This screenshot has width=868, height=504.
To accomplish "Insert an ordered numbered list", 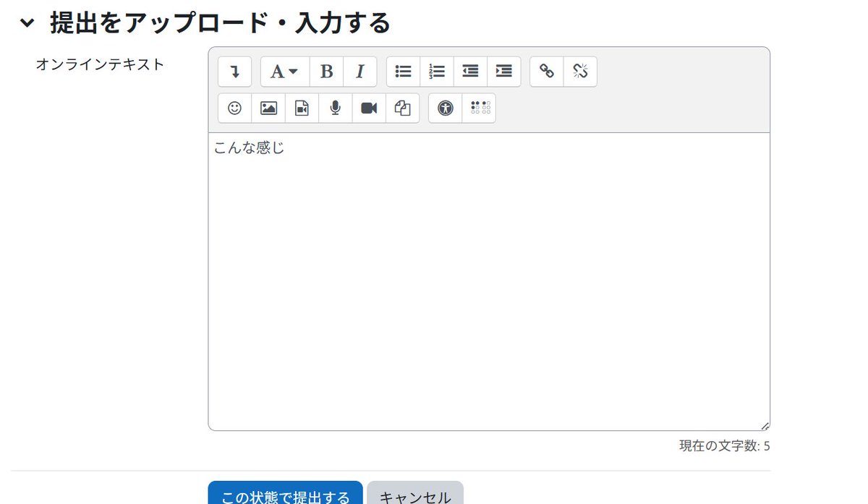I will click(x=436, y=71).
